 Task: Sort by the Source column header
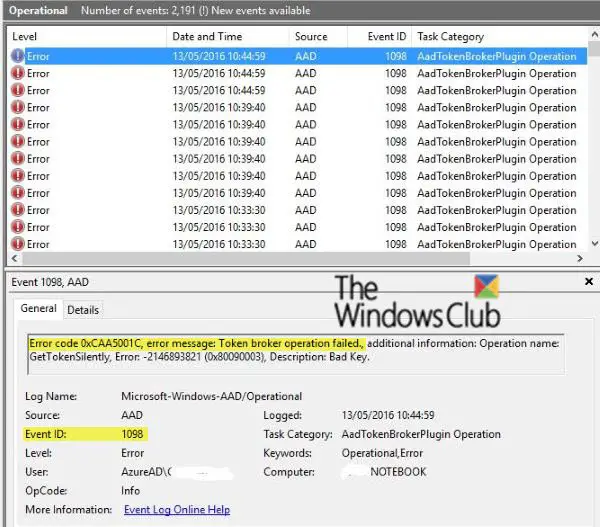point(311,37)
